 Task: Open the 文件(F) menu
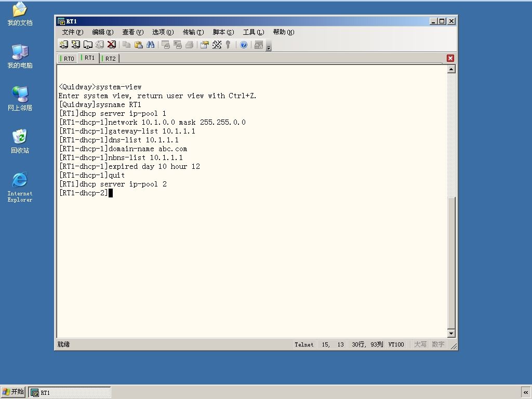(x=73, y=32)
